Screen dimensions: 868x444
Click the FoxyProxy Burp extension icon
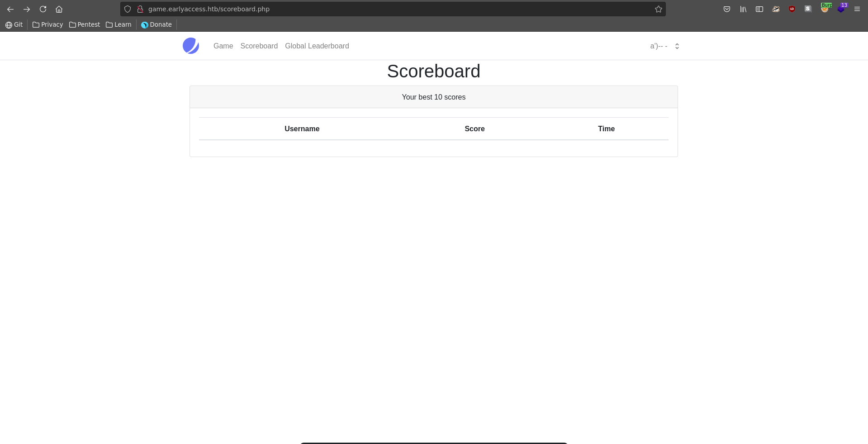pyautogui.click(x=825, y=9)
